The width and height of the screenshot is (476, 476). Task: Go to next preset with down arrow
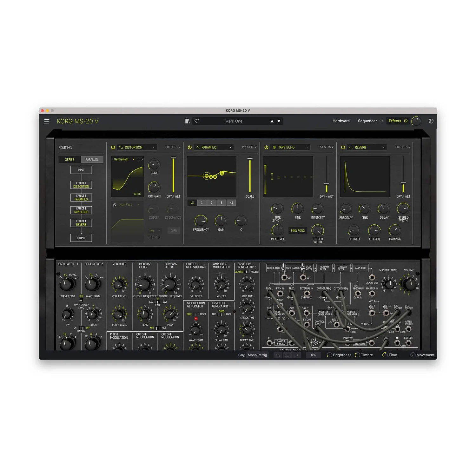(x=279, y=121)
